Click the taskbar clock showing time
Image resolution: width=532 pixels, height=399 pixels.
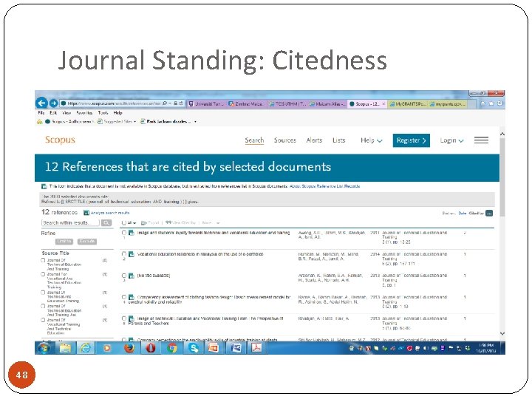pos(486,348)
